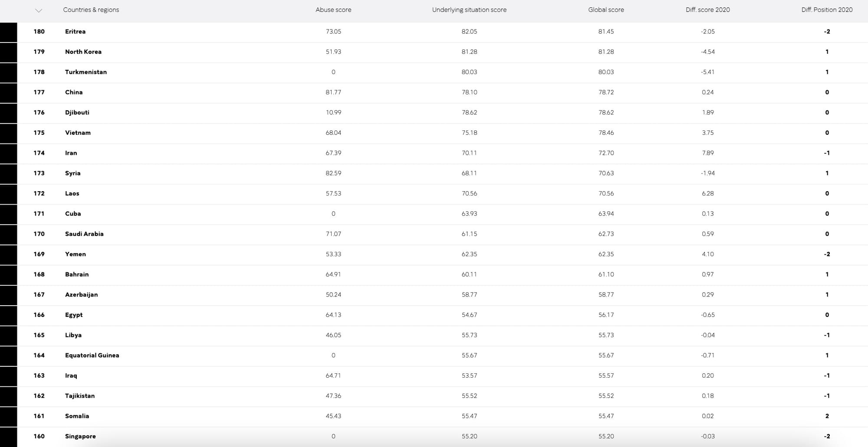The height and width of the screenshot is (447, 868).
Task: Click the Diff. score 2020 header
Action: 707,10
